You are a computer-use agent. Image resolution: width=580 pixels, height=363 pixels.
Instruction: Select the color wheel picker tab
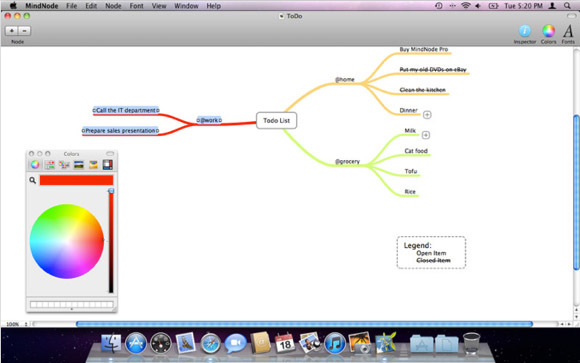click(35, 165)
